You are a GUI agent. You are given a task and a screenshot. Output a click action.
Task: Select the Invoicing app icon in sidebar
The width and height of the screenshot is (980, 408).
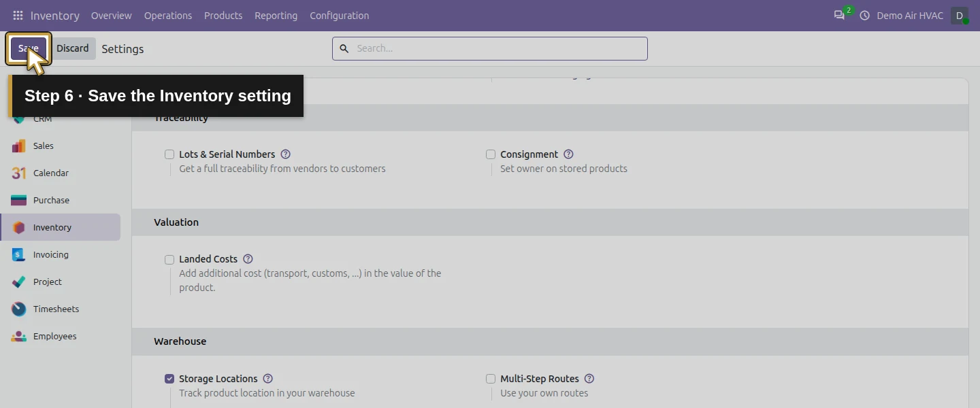(x=19, y=255)
